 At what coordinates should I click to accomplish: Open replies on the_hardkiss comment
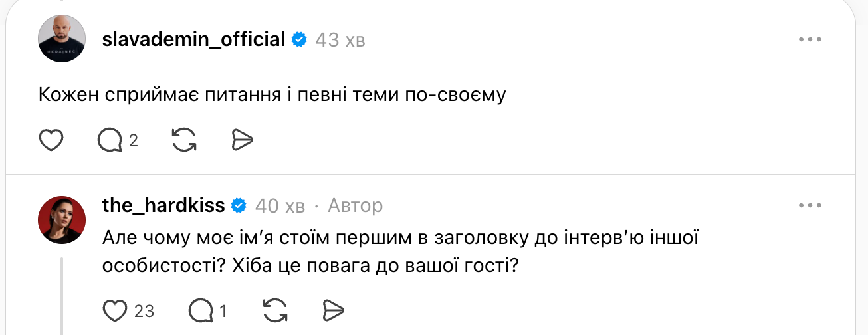tap(201, 310)
